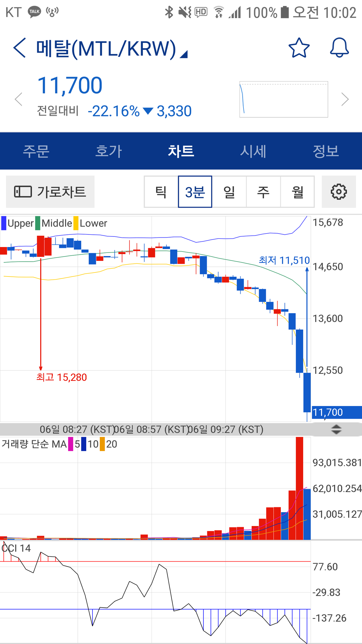
Task: Tap the magenta MA 5 color swatch
Action: click(x=71, y=444)
